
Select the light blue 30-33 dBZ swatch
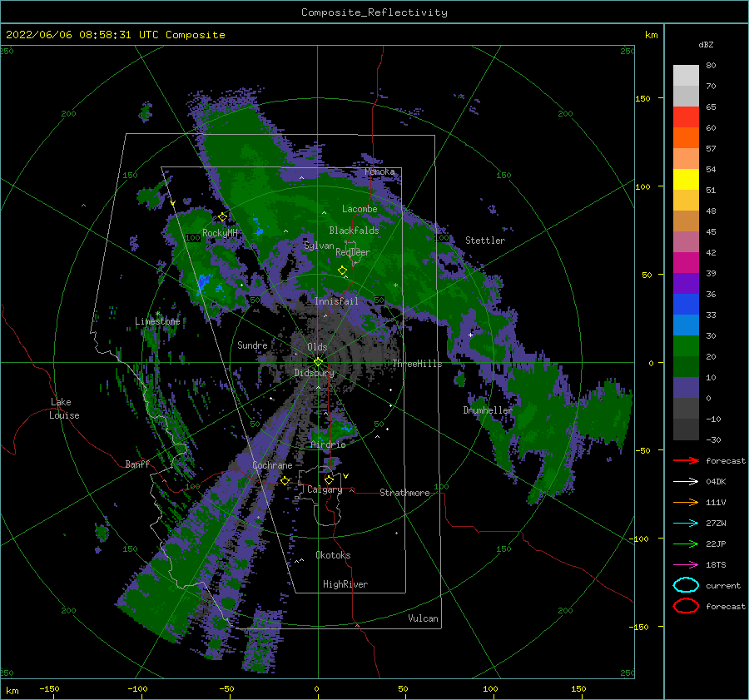pyautogui.click(x=686, y=325)
